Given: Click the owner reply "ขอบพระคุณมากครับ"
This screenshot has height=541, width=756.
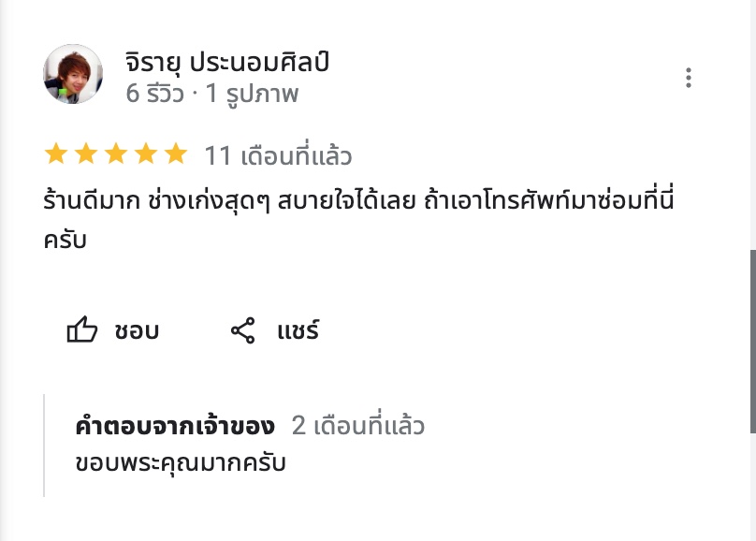Looking at the screenshot, I should 181,462.
